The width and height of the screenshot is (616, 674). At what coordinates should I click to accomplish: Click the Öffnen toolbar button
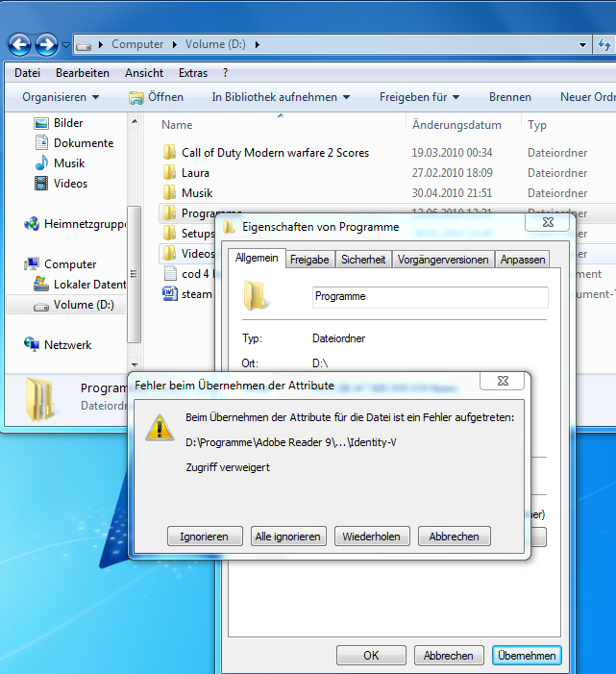click(x=156, y=97)
